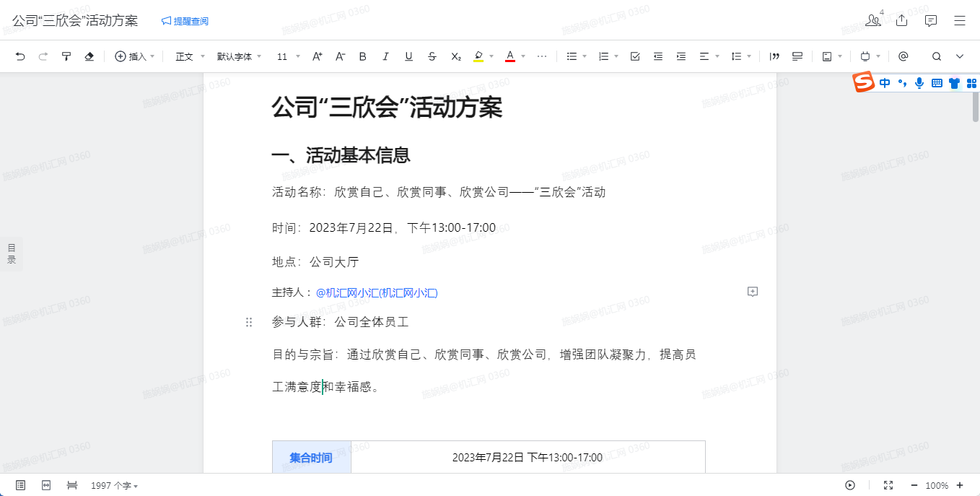
Task: Open the plugin extensions dropdown
Action: point(870,56)
